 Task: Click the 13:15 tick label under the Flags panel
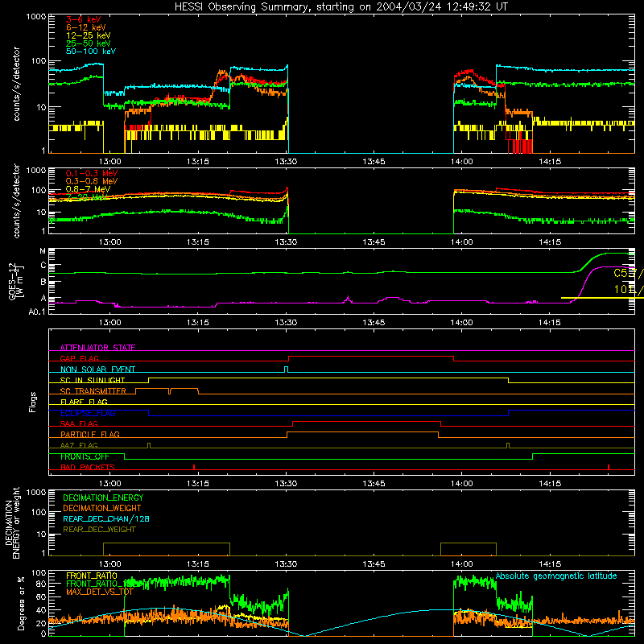coord(197,484)
